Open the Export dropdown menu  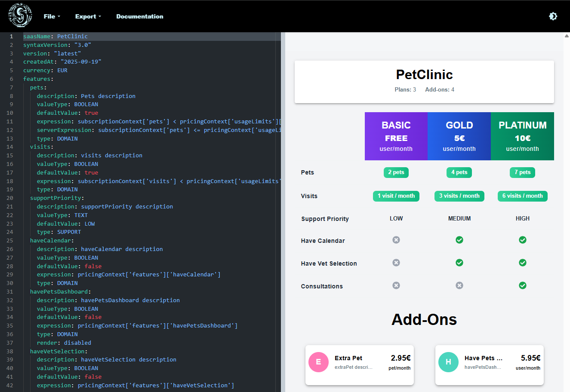[x=88, y=16]
